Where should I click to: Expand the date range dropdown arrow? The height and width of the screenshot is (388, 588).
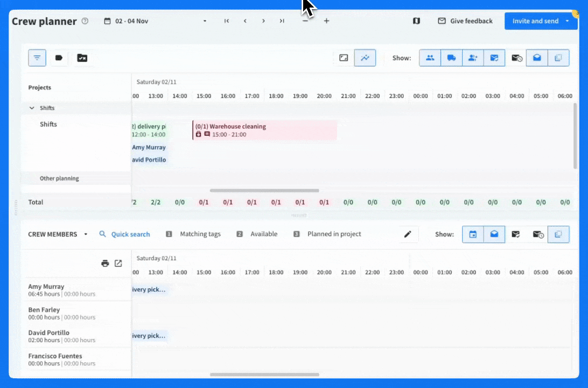[x=205, y=21]
